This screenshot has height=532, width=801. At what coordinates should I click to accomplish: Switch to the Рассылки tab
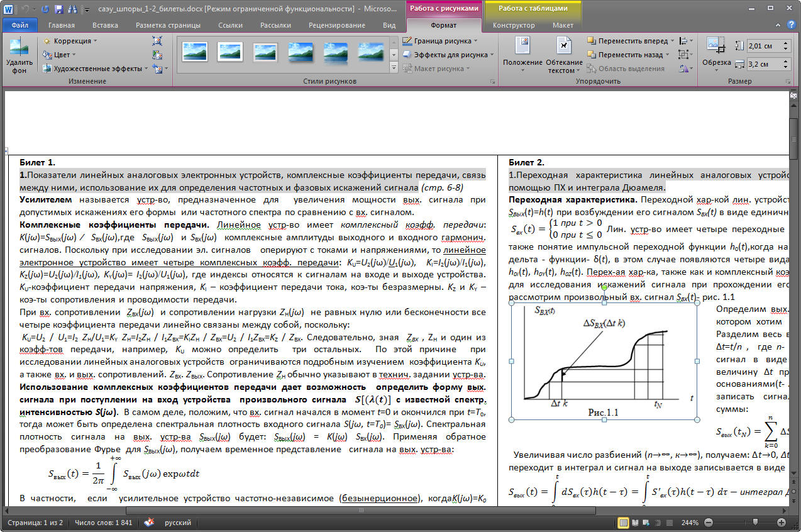[274, 25]
